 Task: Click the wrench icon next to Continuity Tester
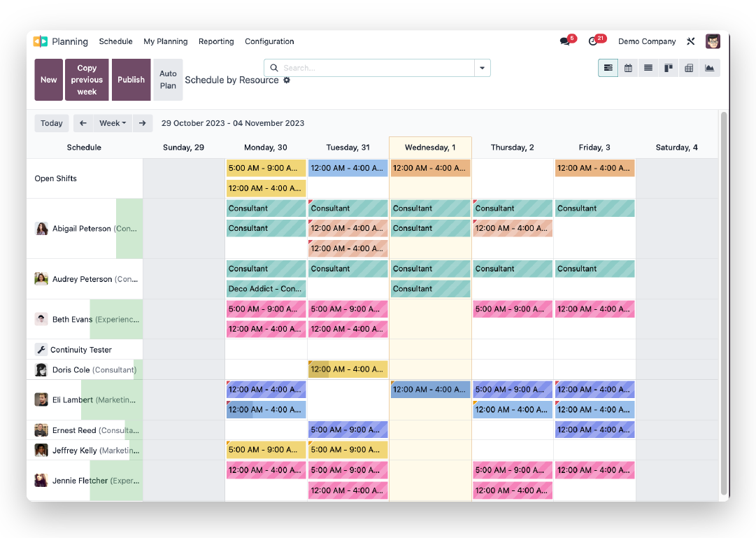pyautogui.click(x=40, y=349)
